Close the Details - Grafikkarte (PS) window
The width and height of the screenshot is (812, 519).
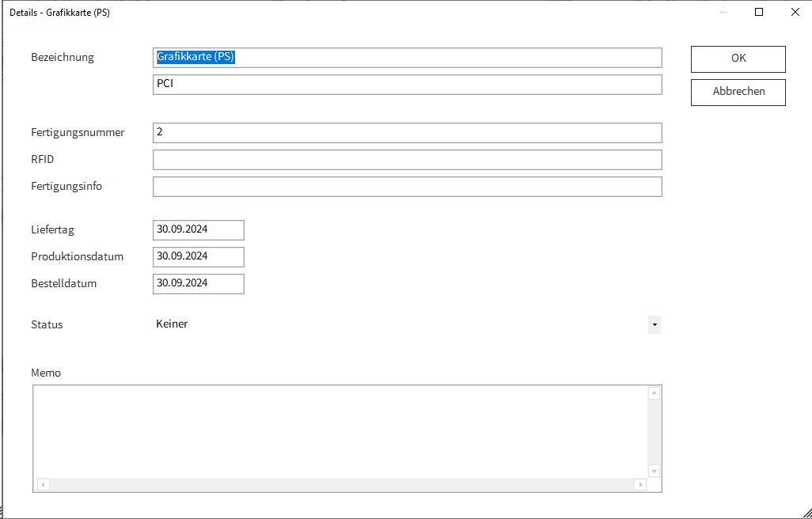click(x=795, y=12)
